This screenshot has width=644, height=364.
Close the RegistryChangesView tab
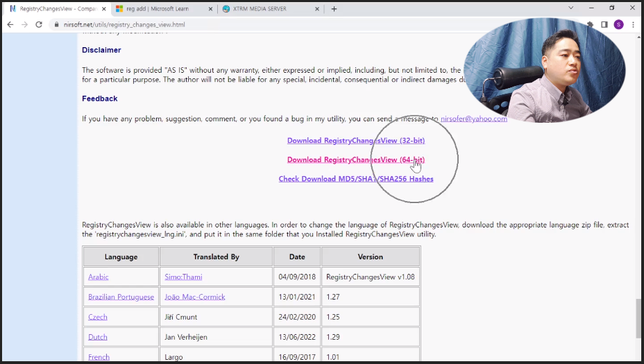tap(104, 8)
